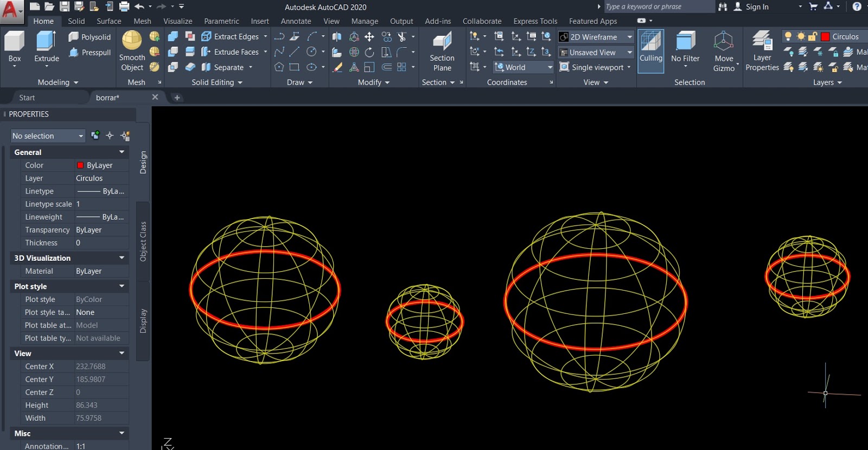This screenshot has height=450, width=868.
Task: Open the No selection dropdown in Properties
Action: coord(48,136)
